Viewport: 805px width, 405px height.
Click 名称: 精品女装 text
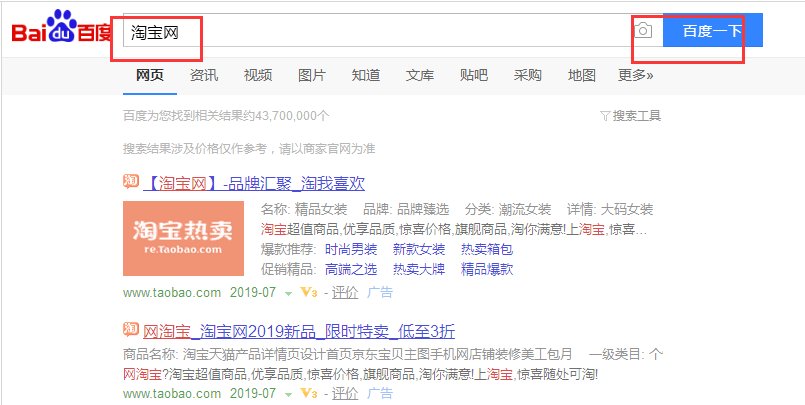[304, 209]
